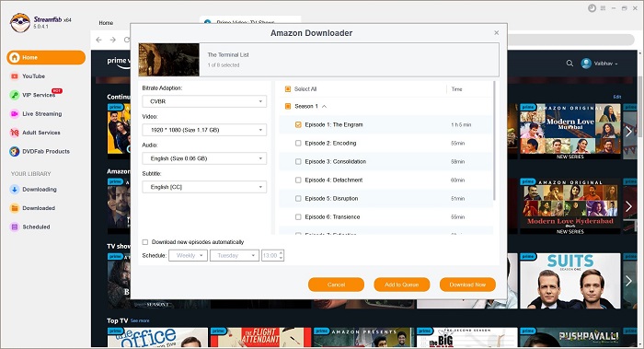Image resolution: width=644 pixels, height=349 pixels.
Task: Check Episode 2: Encoding
Action: 298,143
